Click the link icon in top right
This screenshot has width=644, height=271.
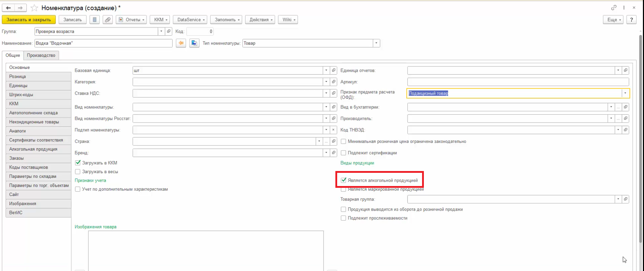tap(614, 7)
